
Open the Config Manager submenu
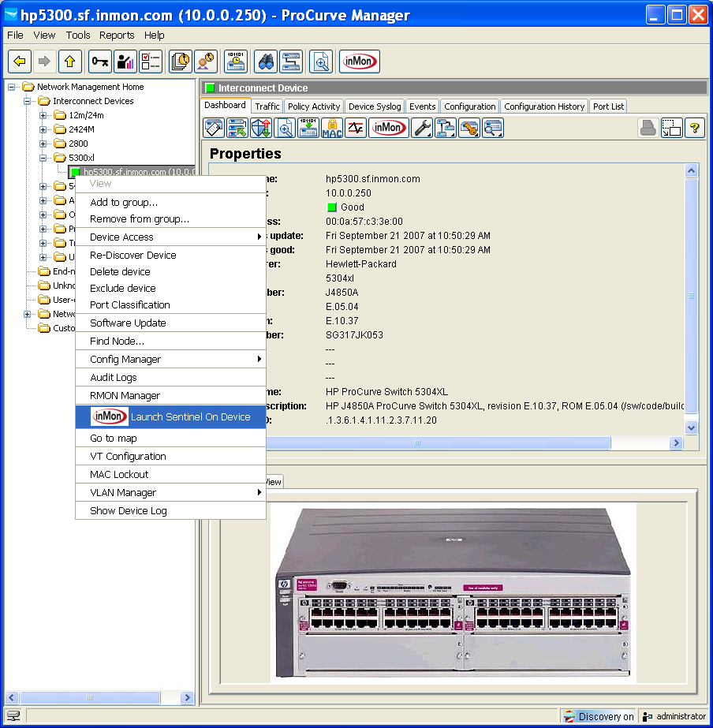tap(170, 360)
